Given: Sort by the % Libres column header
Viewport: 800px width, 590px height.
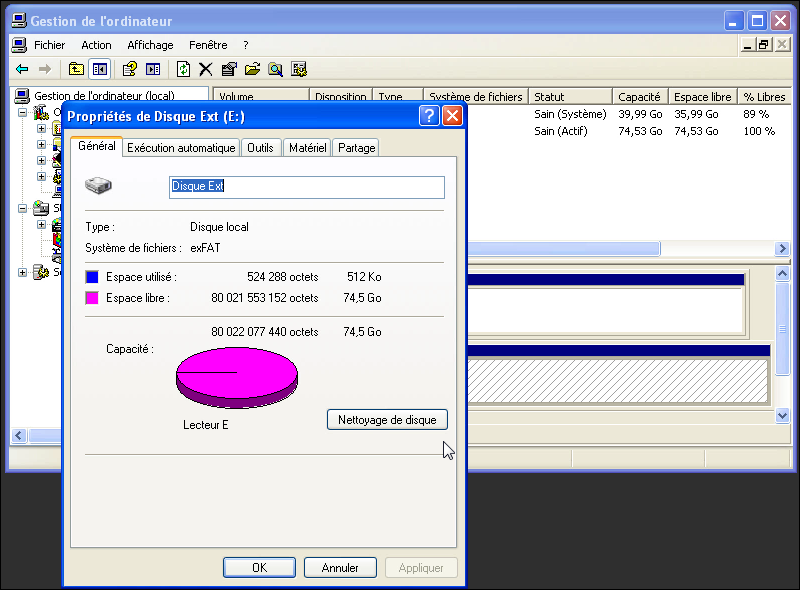Looking at the screenshot, I should click(764, 96).
